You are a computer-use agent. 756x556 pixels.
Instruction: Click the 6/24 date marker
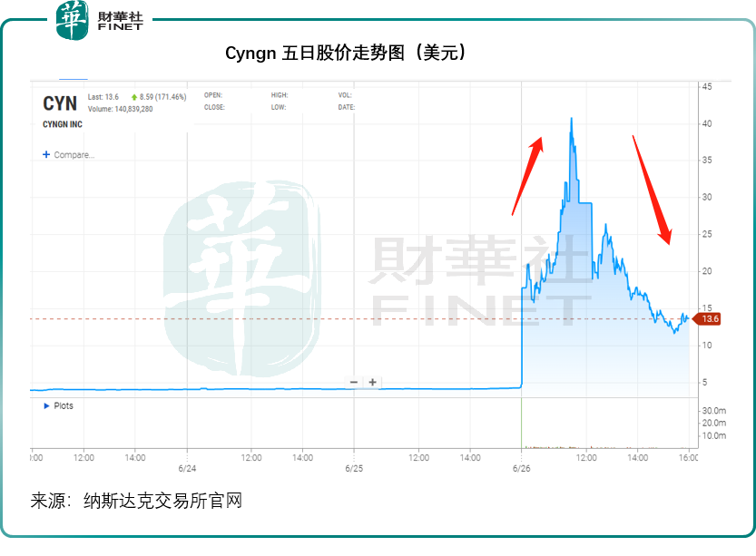click(187, 468)
